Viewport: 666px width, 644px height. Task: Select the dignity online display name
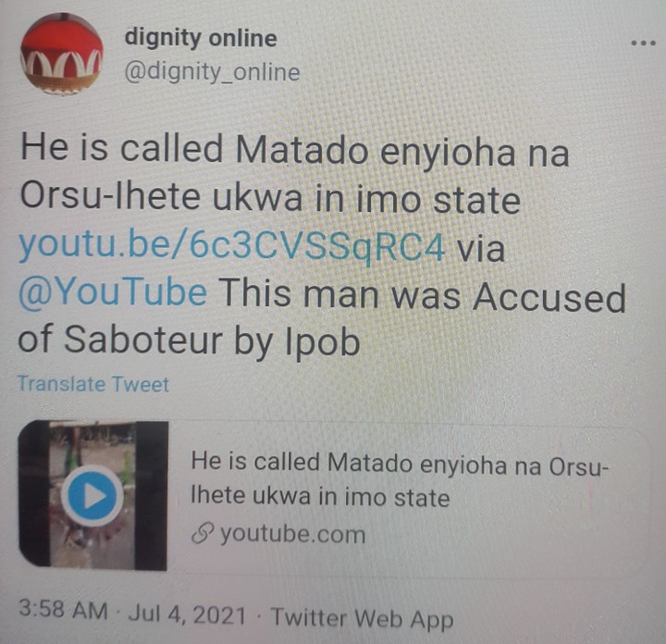pyautogui.click(x=201, y=38)
